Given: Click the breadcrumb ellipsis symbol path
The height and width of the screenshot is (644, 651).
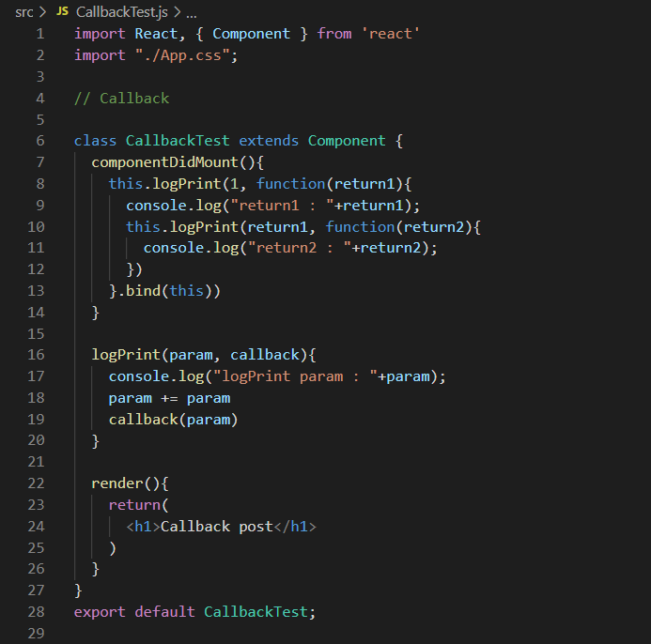Looking at the screenshot, I should tap(192, 14).
